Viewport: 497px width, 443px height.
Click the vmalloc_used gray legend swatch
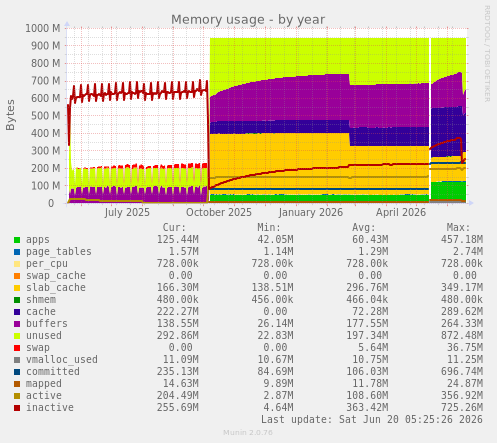point(17,360)
